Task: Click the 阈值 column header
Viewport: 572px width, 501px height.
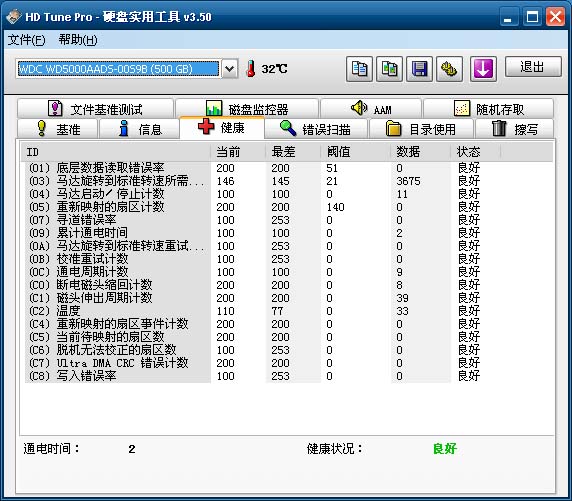Action: click(356, 152)
